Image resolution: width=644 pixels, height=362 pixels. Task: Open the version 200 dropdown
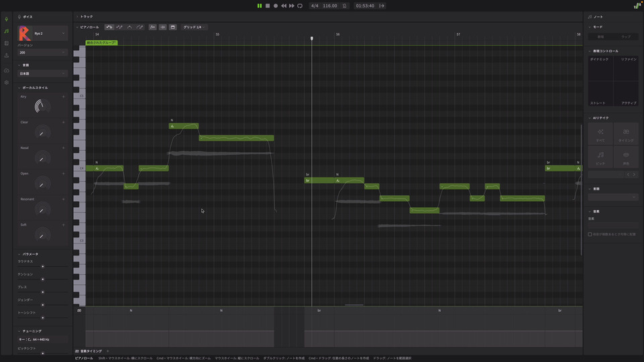tap(42, 52)
